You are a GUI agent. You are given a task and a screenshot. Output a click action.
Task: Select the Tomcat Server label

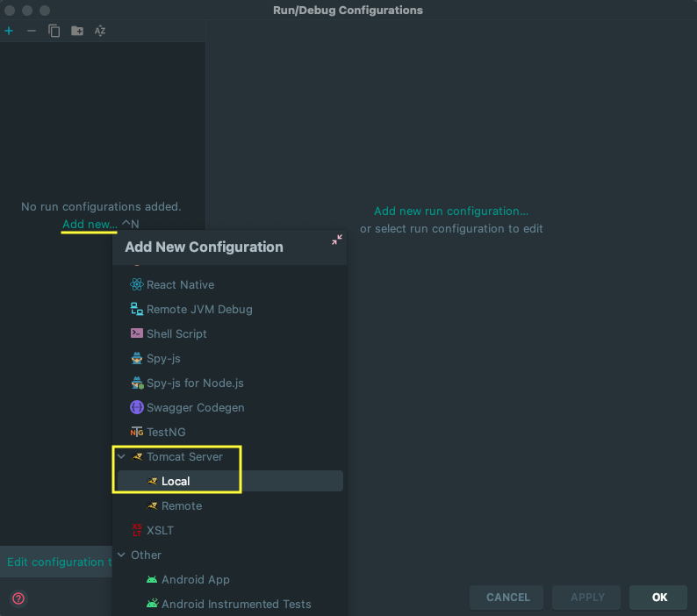tap(184, 456)
